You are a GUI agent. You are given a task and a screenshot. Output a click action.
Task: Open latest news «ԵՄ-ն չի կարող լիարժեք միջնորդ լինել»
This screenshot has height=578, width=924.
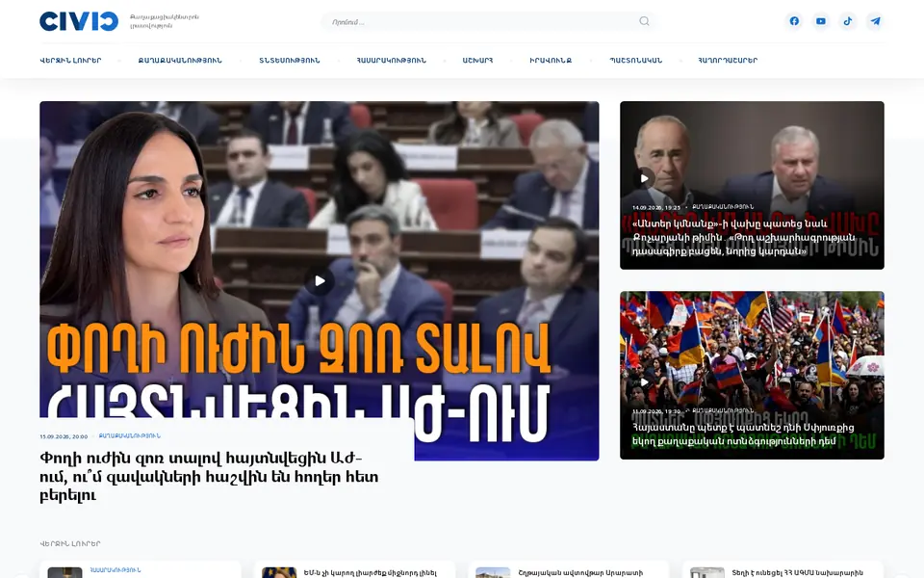[370, 572]
